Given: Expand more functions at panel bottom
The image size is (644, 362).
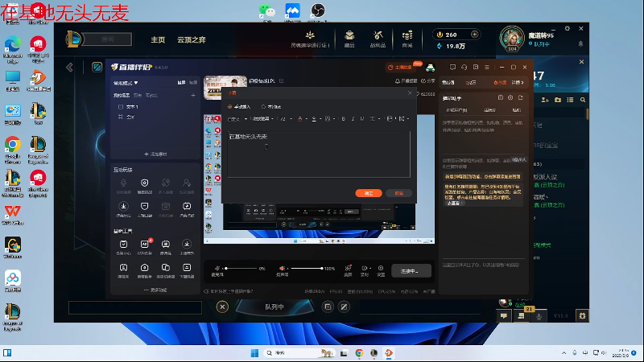Looking at the screenshot, I should [155, 290].
